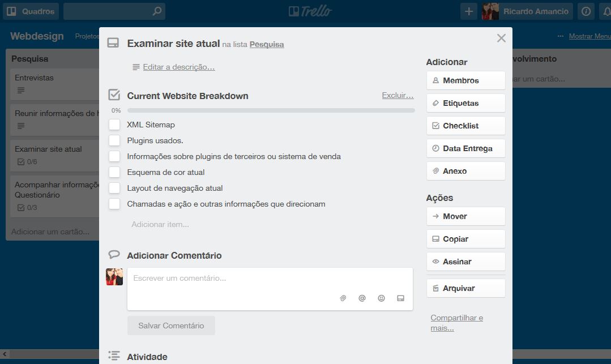Open the emoji smiley picker in comment box

(381, 298)
